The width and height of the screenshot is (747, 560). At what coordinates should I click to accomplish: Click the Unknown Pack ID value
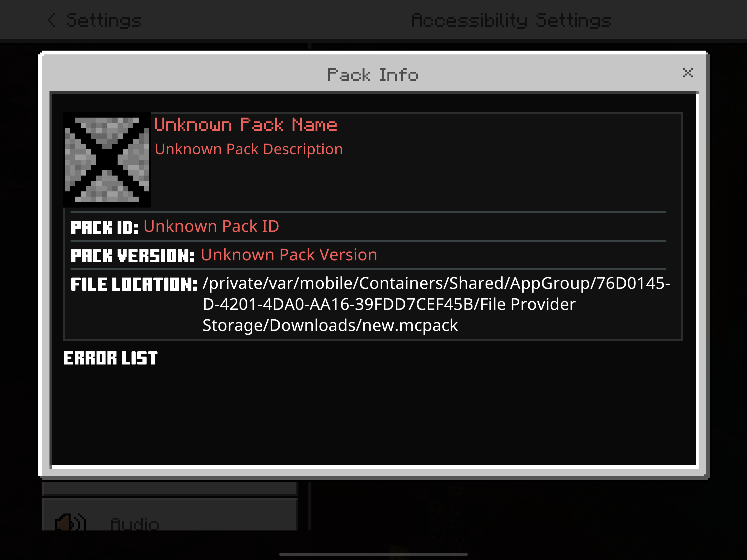(x=211, y=226)
